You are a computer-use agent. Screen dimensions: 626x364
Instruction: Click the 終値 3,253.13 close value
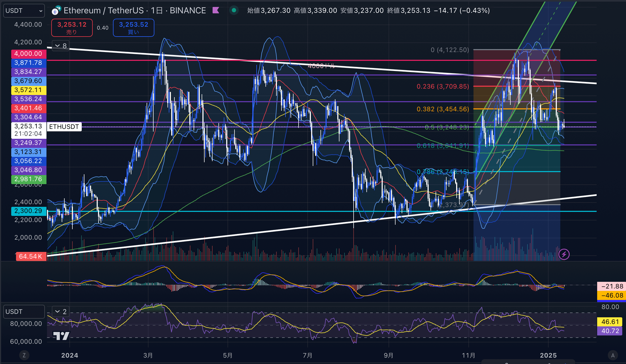click(x=409, y=10)
